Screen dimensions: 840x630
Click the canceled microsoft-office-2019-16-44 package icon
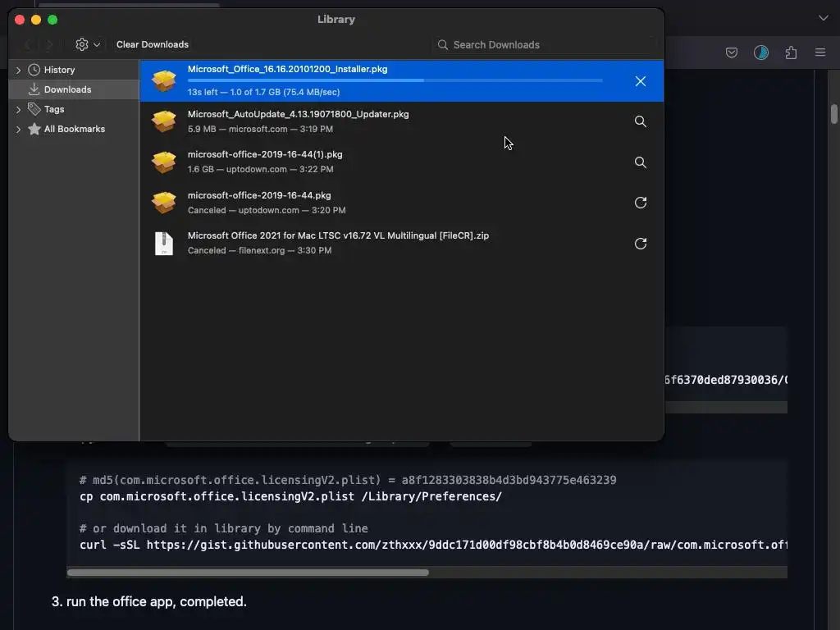[x=164, y=203]
